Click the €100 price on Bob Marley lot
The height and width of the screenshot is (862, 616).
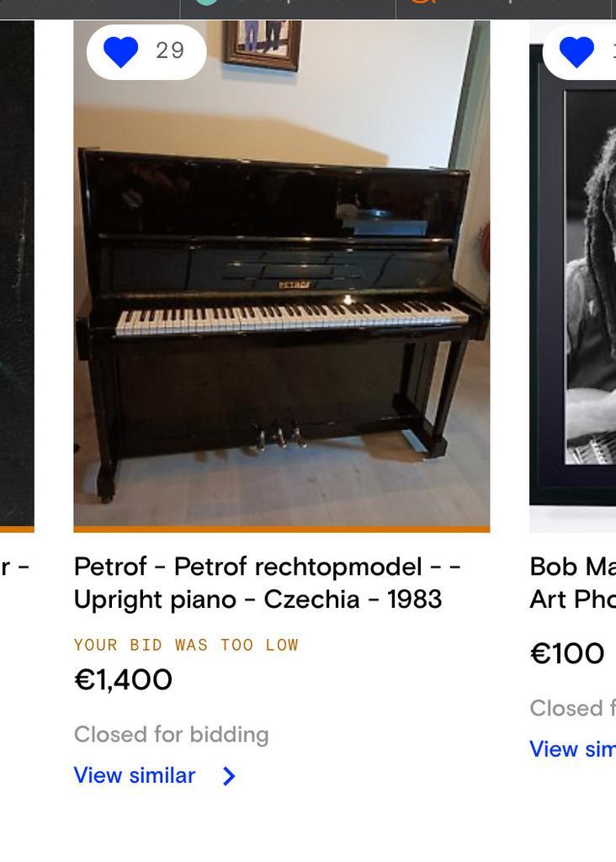point(567,653)
